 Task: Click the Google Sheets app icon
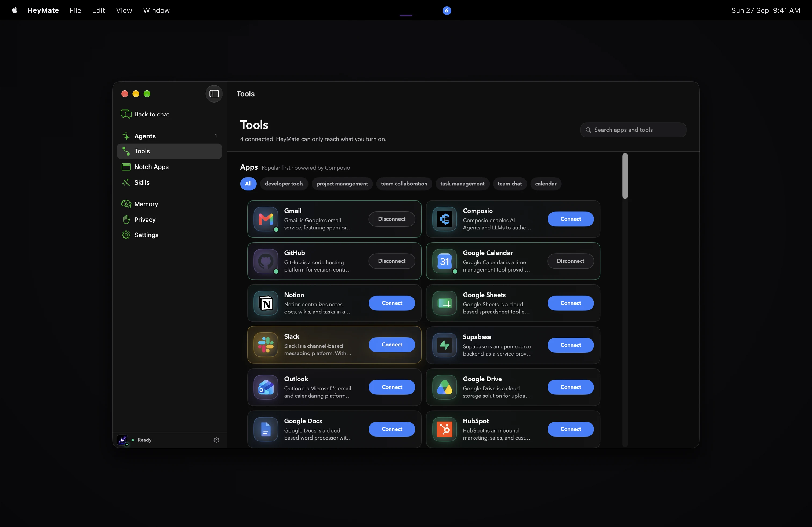tap(445, 303)
